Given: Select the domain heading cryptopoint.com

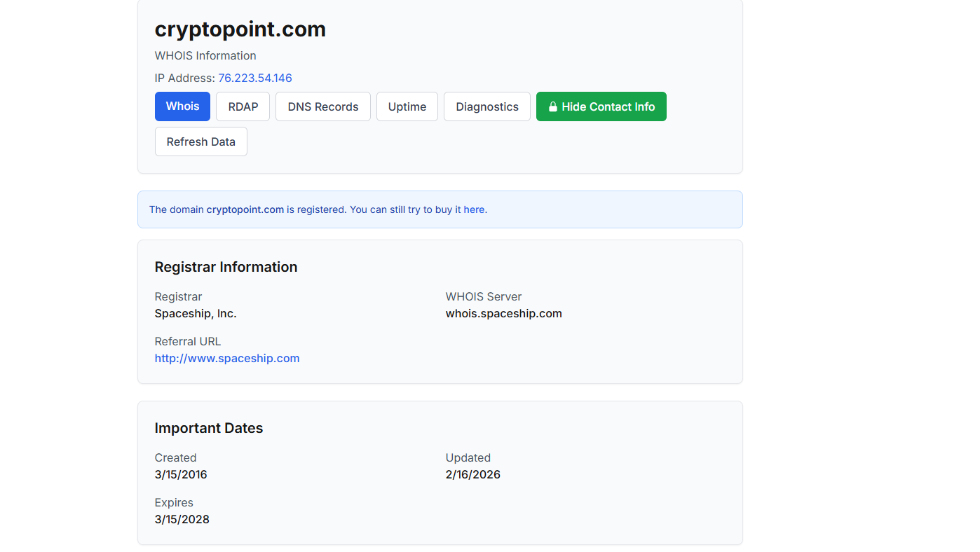Looking at the screenshot, I should (240, 29).
